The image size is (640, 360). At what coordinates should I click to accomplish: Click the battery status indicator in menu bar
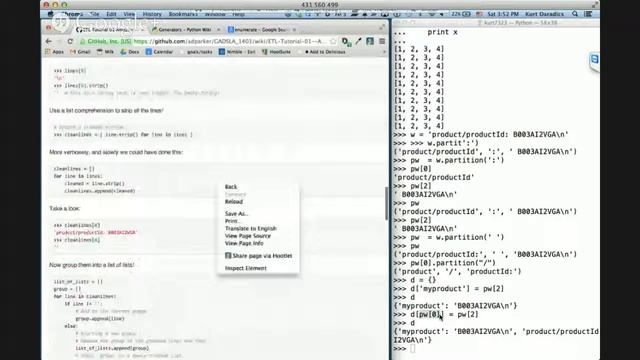461,14
